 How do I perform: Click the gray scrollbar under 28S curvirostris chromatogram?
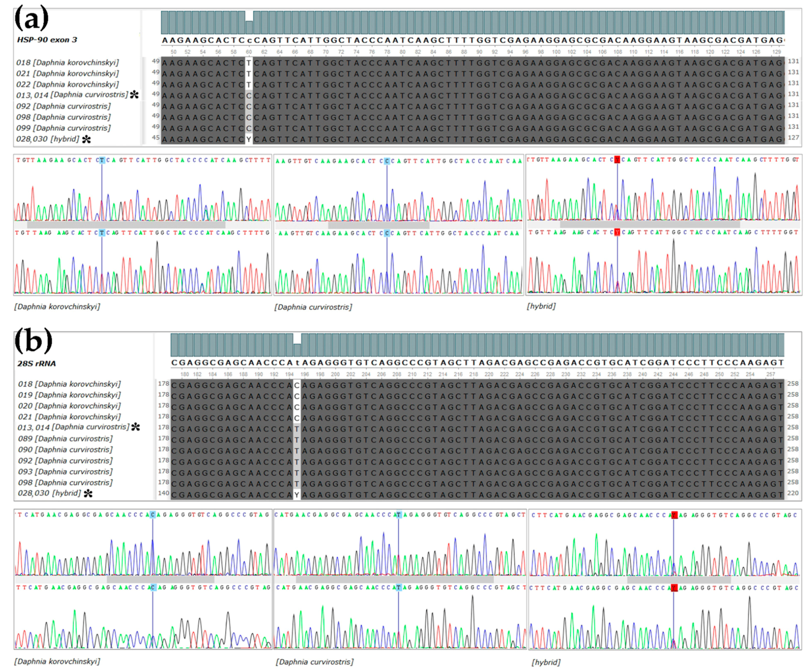[x=394, y=579]
